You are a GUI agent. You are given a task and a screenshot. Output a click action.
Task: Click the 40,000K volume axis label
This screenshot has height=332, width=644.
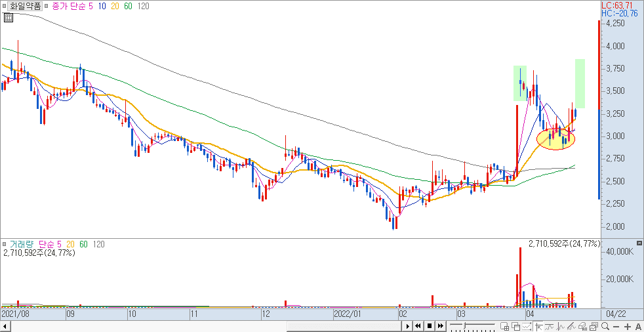(x=619, y=251)
